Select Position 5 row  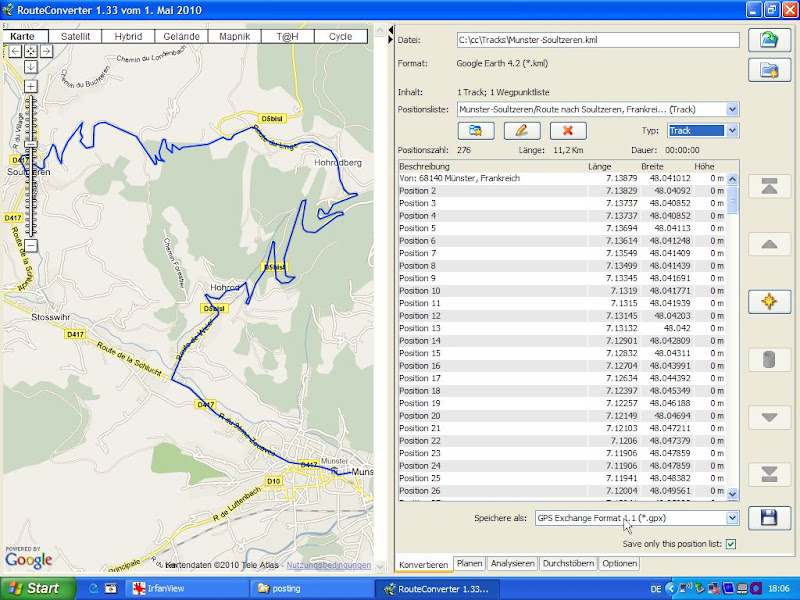click(561, 228)
